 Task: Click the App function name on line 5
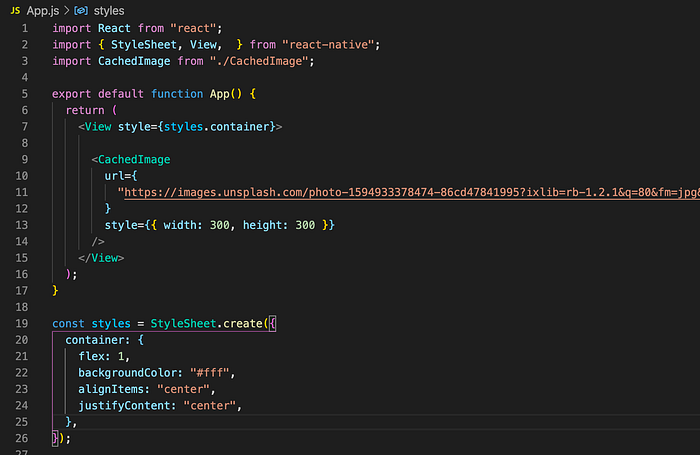tap(220, 94)
